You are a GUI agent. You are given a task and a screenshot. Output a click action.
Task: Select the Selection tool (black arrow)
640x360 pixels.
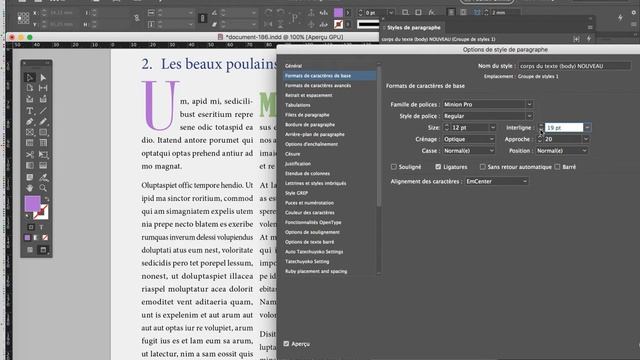click(x=30, y=77)
